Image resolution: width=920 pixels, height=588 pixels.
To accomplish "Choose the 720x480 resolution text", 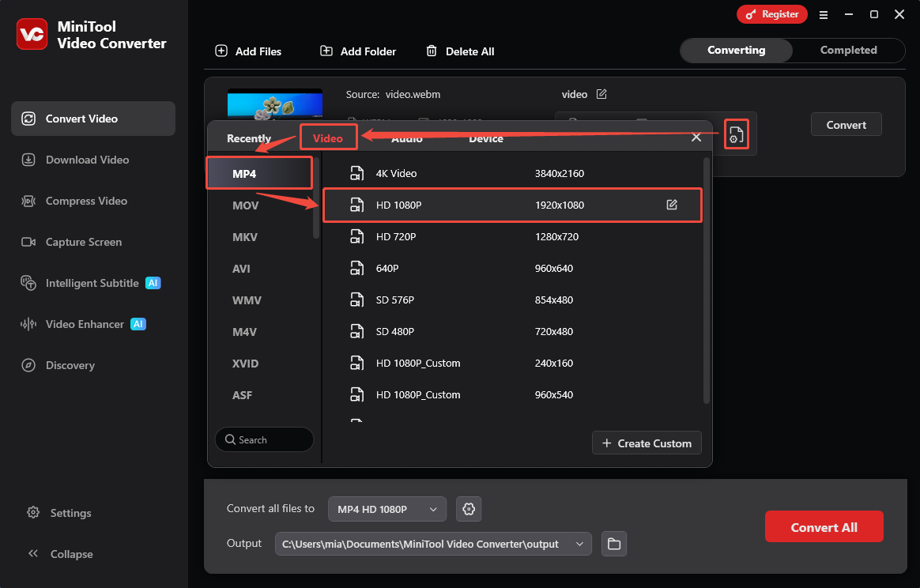I will [x=554, y=332].
